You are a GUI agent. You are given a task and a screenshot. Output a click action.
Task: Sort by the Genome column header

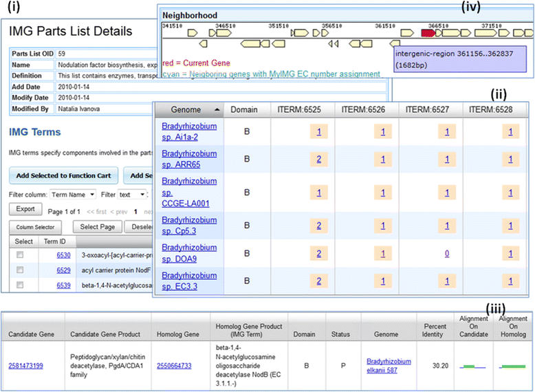[x=190, y=109]
